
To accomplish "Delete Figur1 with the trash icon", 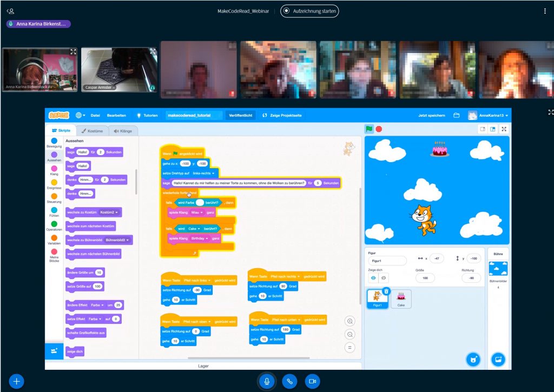I will (386, 291).
